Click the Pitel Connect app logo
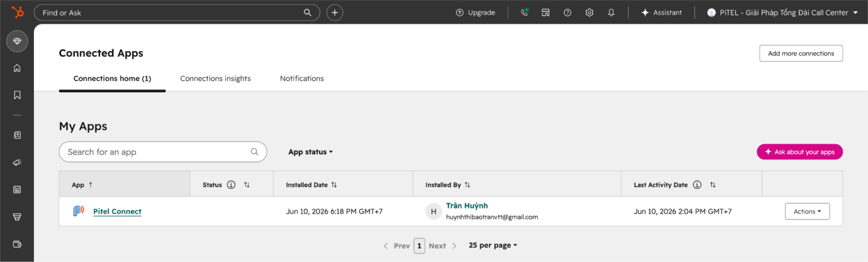 click(78, 212)
